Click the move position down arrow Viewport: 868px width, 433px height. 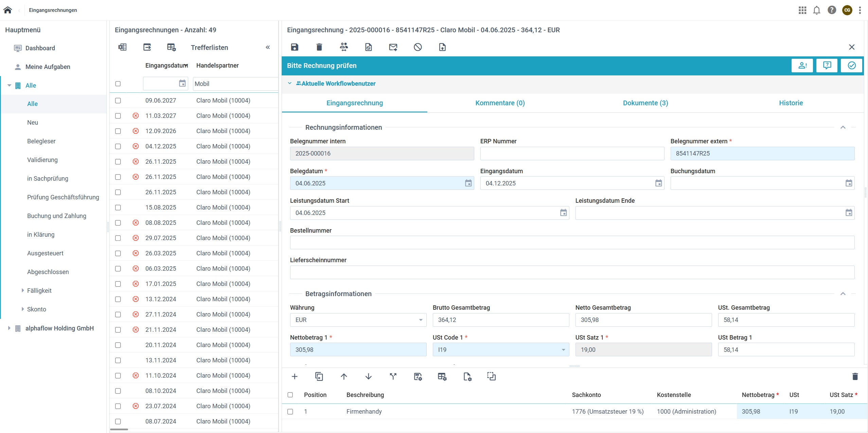368,376
